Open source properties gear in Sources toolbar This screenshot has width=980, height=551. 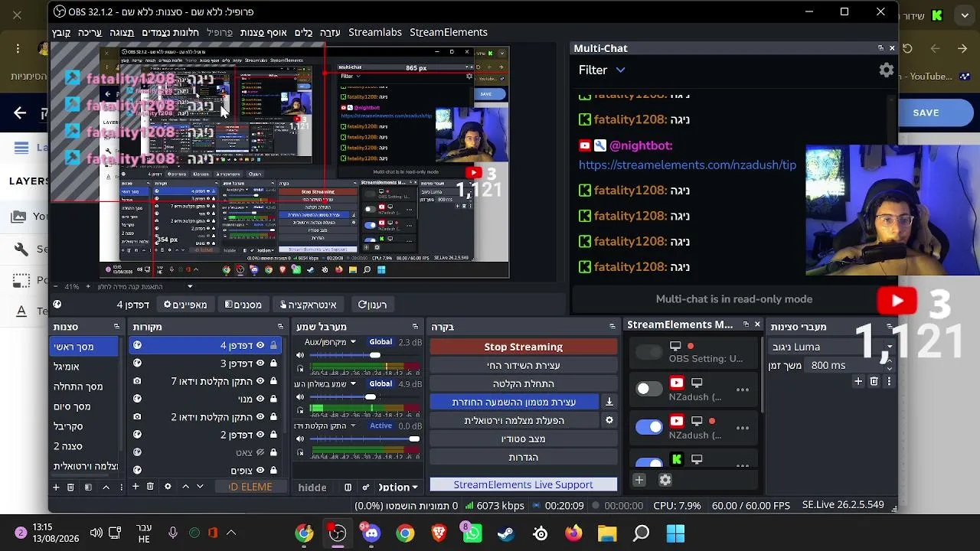(x=168, y=487)
